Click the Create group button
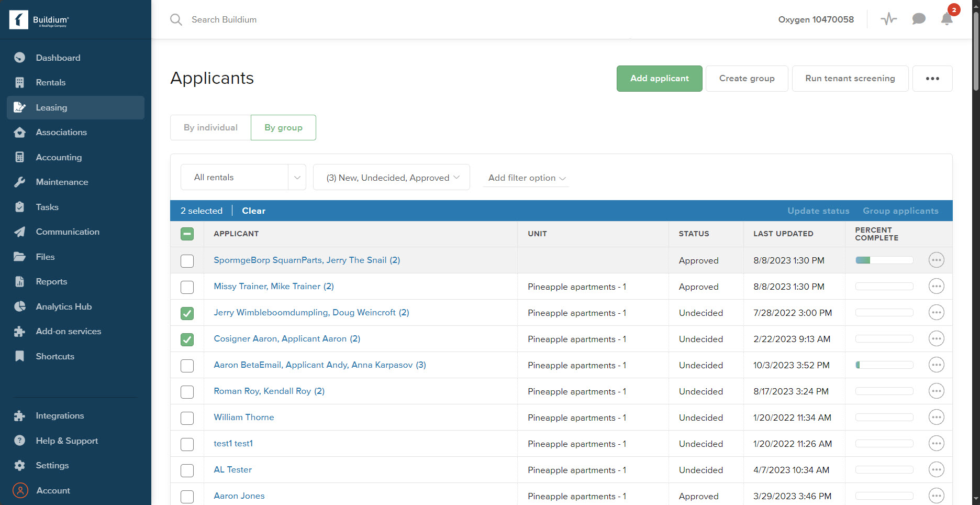The image size is (980, 505). point(747,79)
